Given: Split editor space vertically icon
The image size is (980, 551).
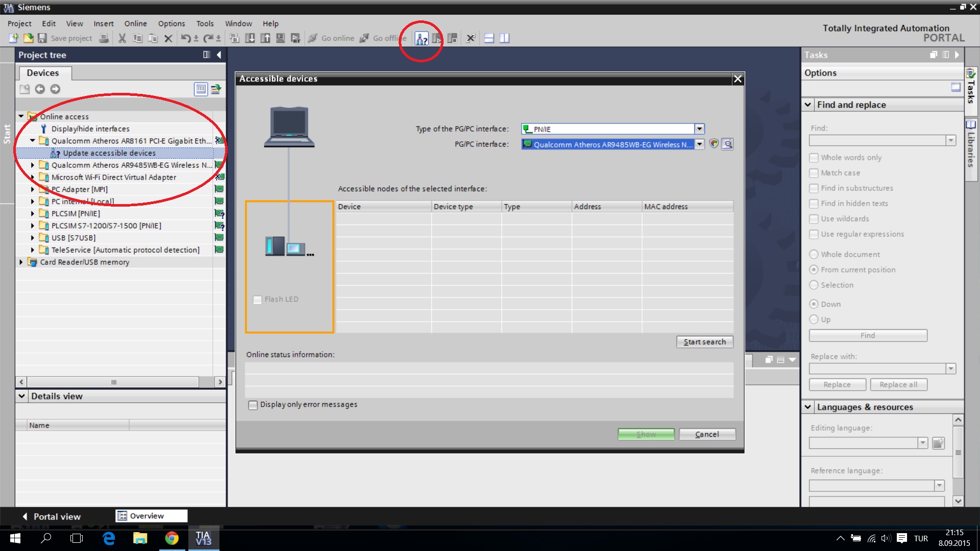Looking at the screenshot, I should point(504,38).
